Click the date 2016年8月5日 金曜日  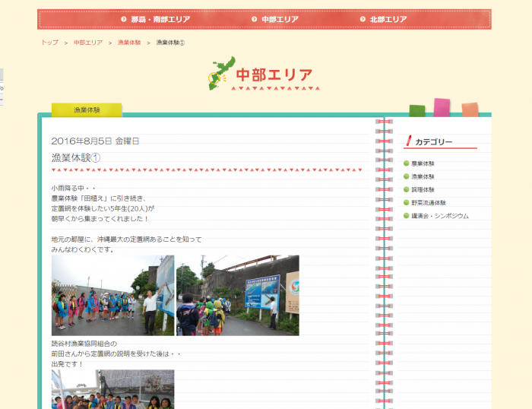point(95,141)
